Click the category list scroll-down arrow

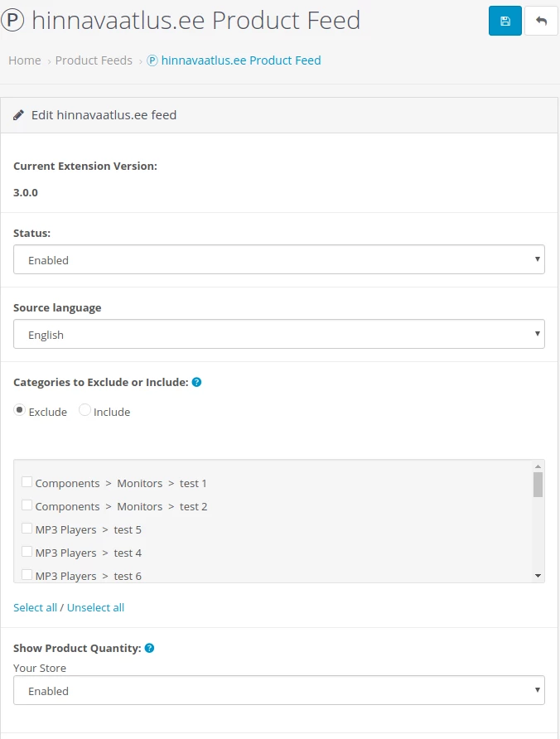click(538, 575)
